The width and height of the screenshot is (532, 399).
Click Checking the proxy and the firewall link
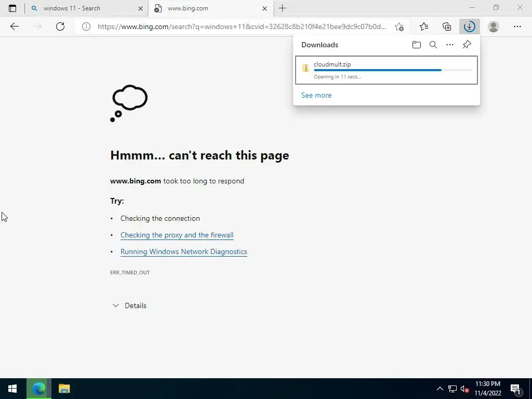click(x=177, y=235)
